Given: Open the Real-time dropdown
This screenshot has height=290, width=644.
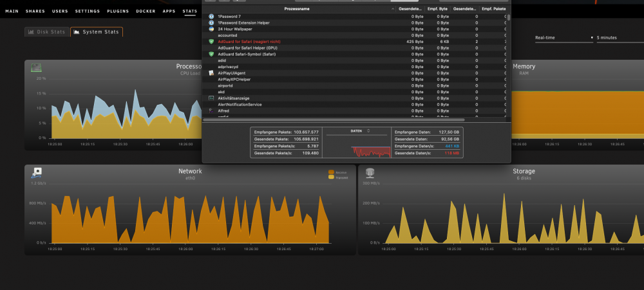Looking at the screenshot, I should pyautogui.click(x=564, y=38).
